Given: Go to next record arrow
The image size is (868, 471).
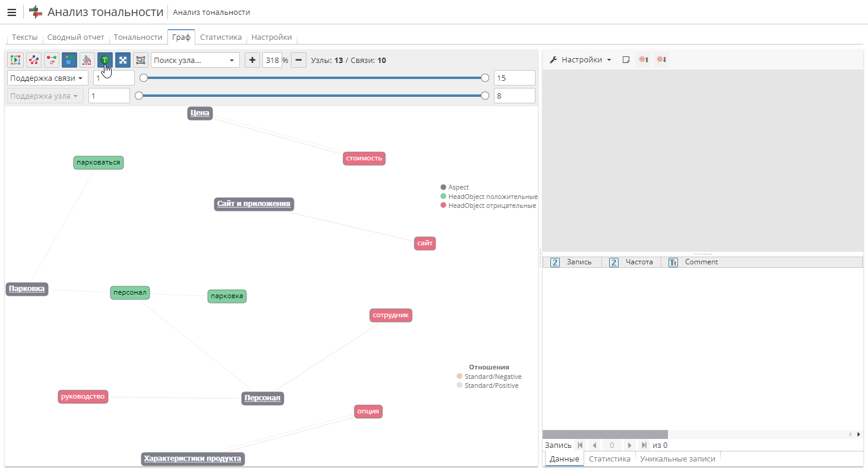Looking at the screenshot, I should (x=630, y=445).
